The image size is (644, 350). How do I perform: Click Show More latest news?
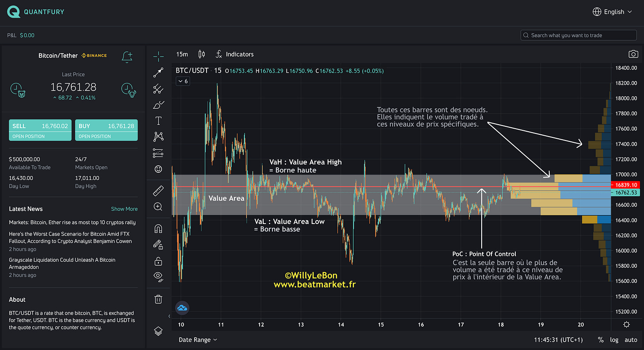tap(124, 209)
